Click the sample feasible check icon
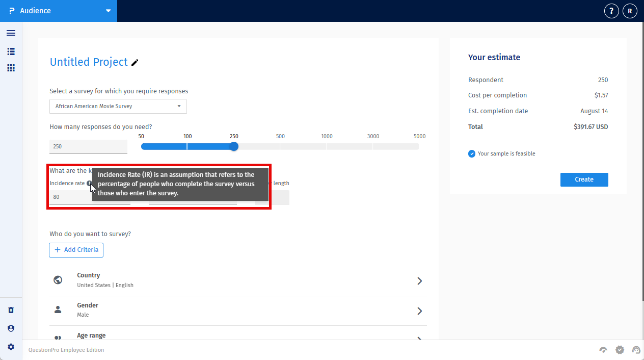Viewport: 644px width, 360px height. coord(472,153)
